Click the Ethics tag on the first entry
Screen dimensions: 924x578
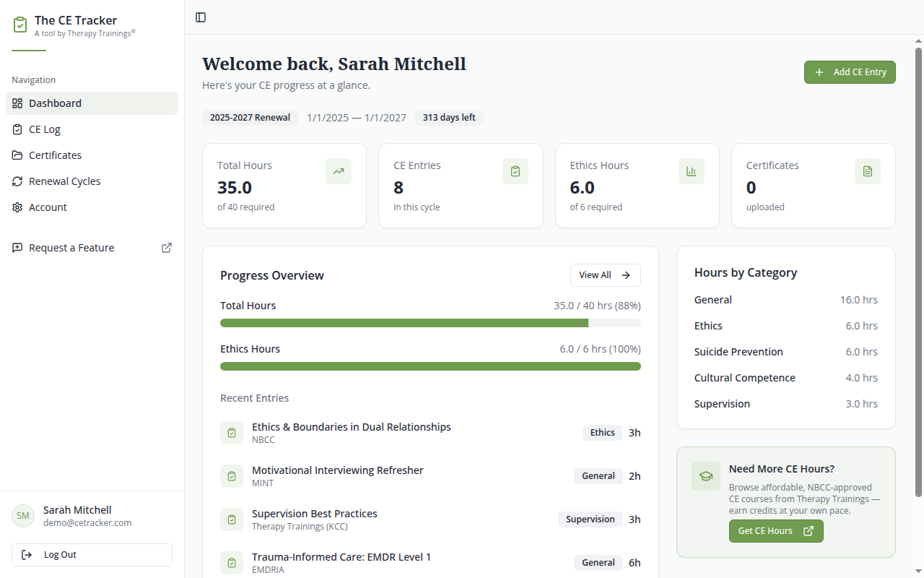pyautogui.click(x=603, y=433)
